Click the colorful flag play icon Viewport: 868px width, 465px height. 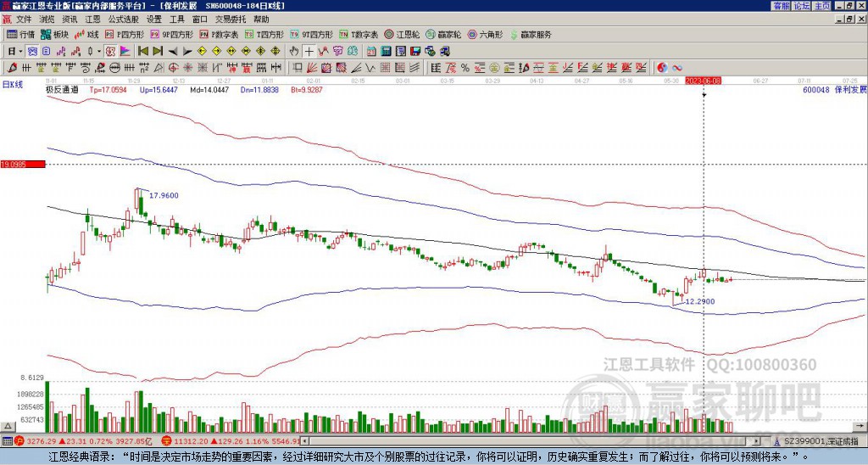tap(125, 52)
